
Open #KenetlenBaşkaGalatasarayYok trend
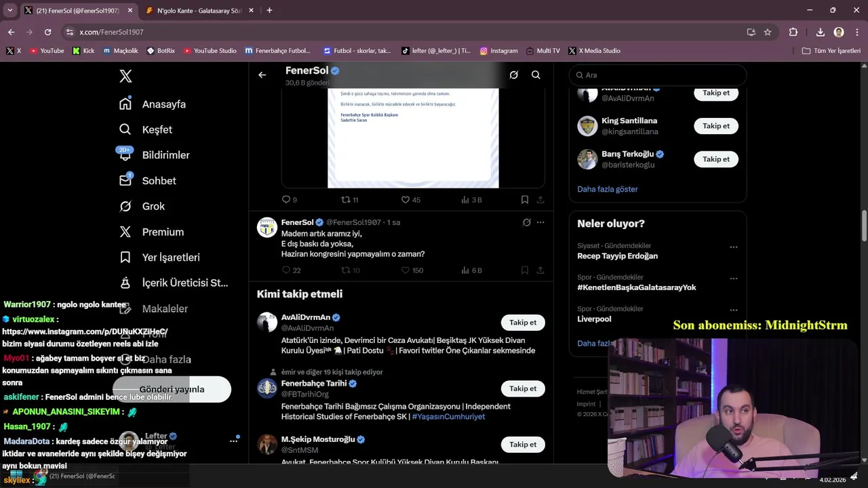click(637, 287)
